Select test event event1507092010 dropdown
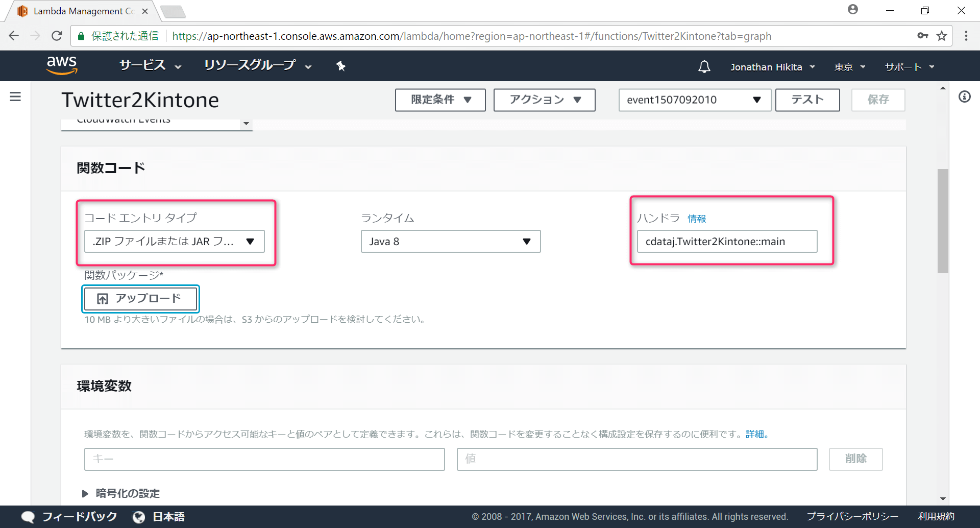 pyautogui.click(x=695, y=100)
